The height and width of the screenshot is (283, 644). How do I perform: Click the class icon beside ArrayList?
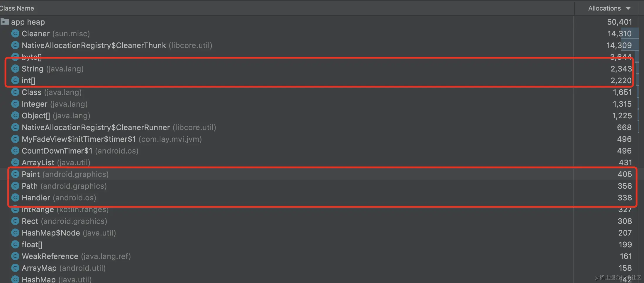tap(15, 163)
